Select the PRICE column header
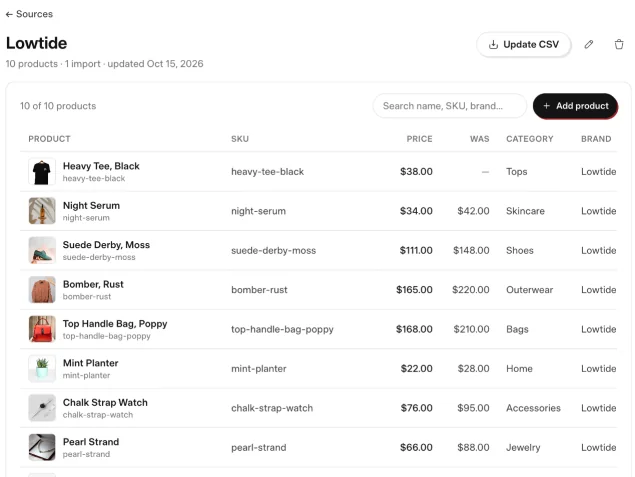 point(420,139)
